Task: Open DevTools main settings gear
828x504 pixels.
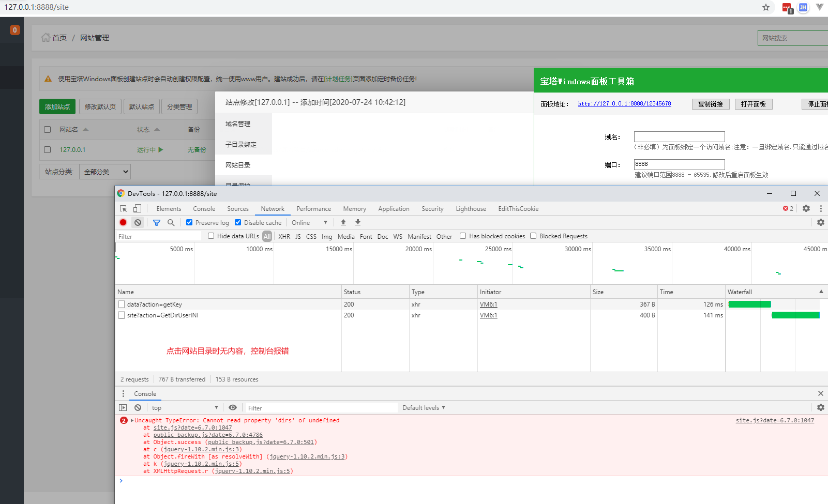Action: pos(806,208)
